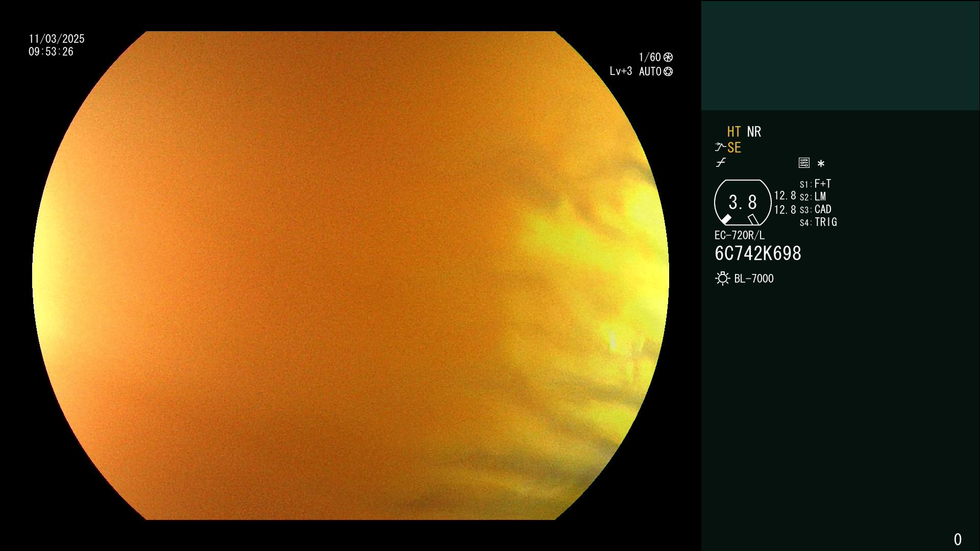The image size is (980, 551).
Task: Click the light source bulb icon
Action: [x=722, y=279]
